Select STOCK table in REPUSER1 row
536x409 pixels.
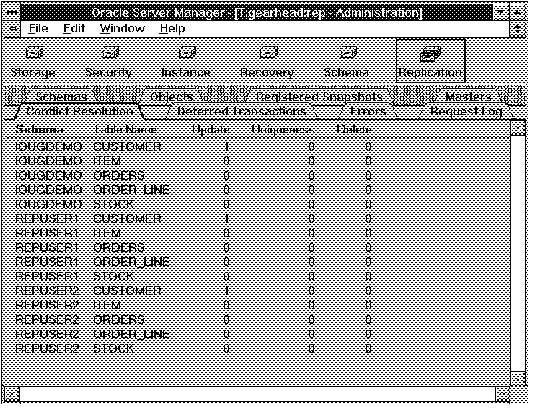(113, 276)
